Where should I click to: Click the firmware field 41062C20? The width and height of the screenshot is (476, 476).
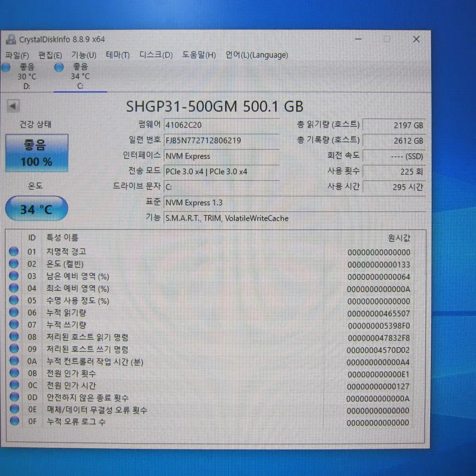coord(221,125)
